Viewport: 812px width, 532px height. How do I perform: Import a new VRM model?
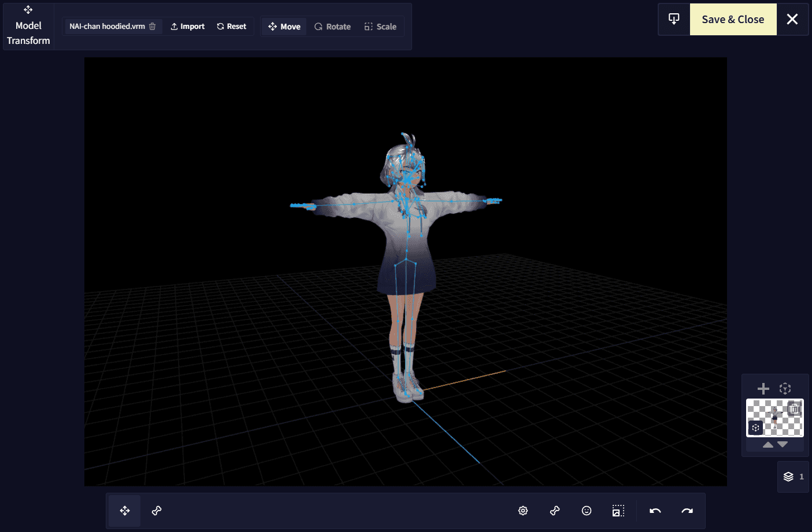click(x=187, y=26)
